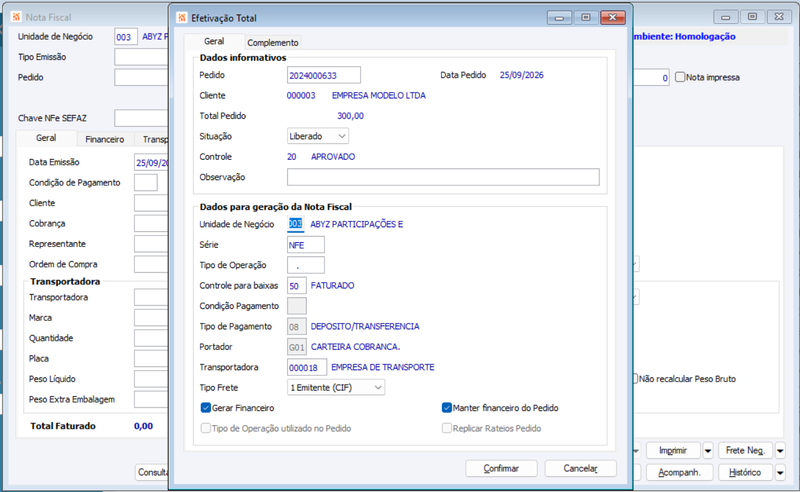The width and height of the screenshot is (800, 492).
Task: Click the Replicar Rateios Pedido checkbox
Action: coord(446,428)
